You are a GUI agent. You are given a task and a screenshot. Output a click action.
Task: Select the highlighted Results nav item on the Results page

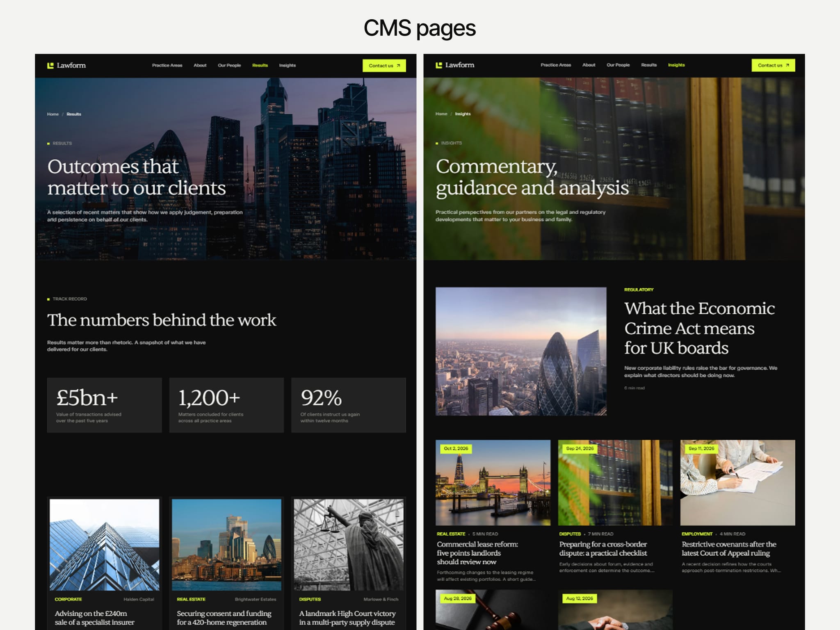coord(260,65)
